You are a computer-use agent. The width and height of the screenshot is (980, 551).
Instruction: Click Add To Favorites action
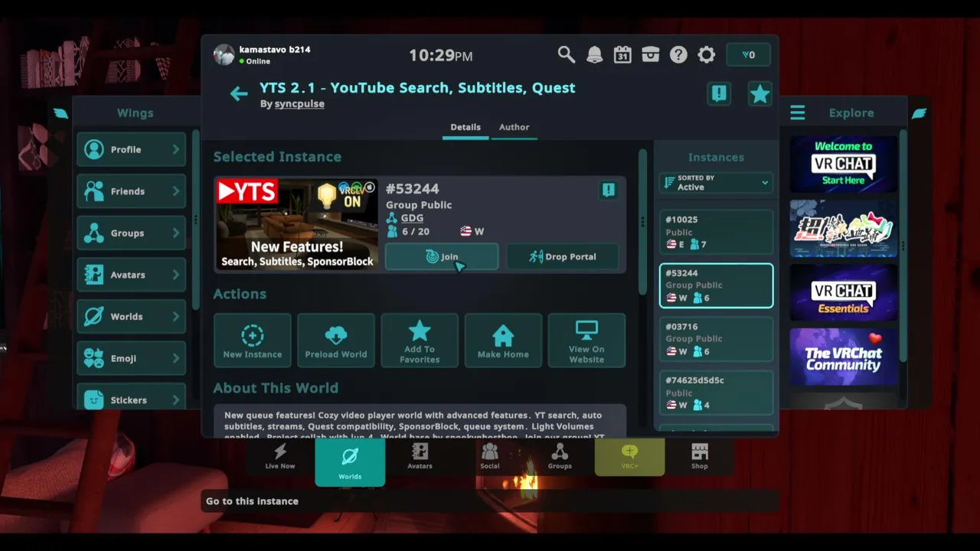420,341
